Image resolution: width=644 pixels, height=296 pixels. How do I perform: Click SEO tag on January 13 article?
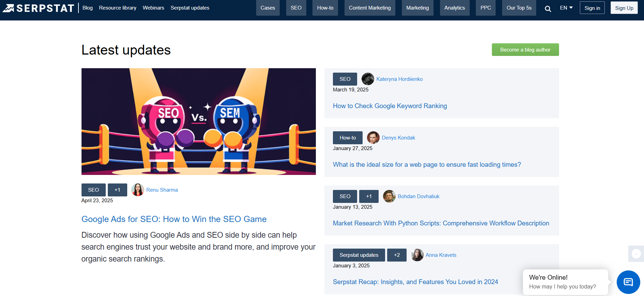345,196
